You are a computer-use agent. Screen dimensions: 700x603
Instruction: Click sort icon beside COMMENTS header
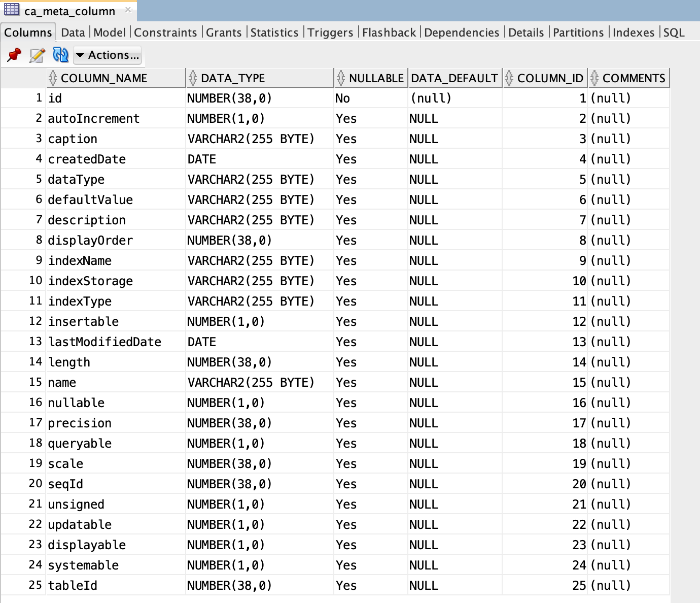point(594,78)
